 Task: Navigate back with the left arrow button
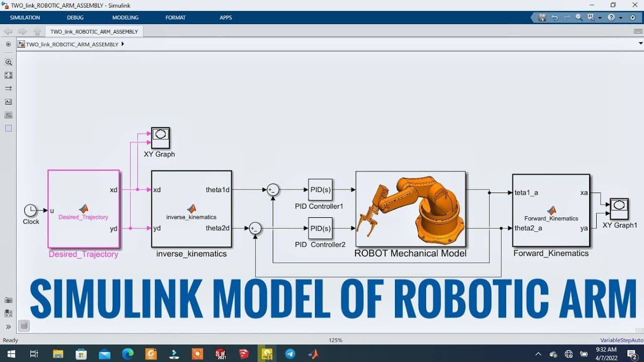[8, 31]
